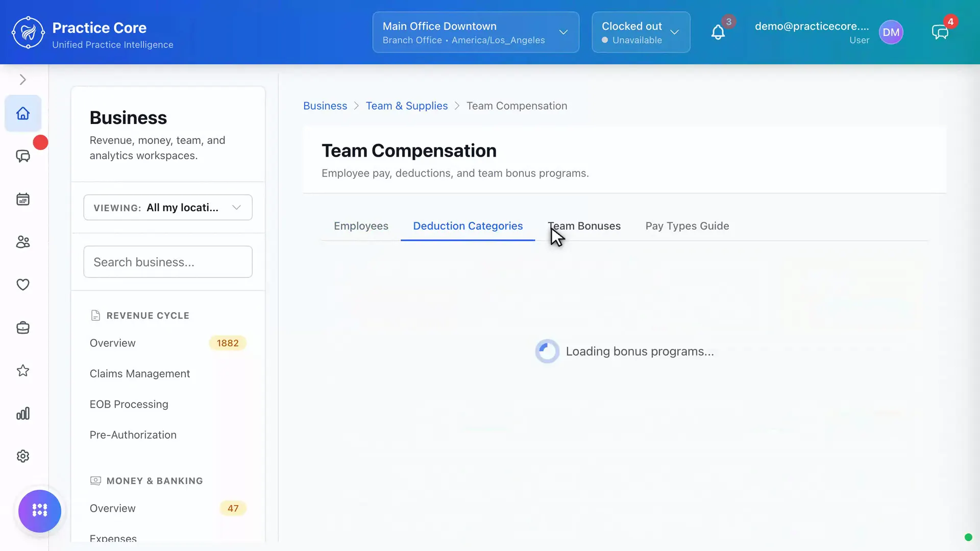This screenshot has height=551, width=980.
Task: Open EOB Processing in the sidebar
Action: 168,404
